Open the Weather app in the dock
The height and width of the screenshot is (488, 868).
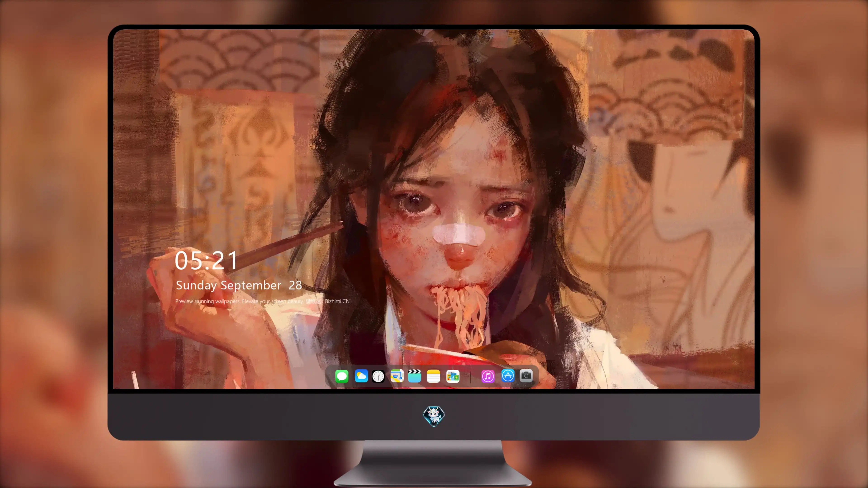point(361,376)
